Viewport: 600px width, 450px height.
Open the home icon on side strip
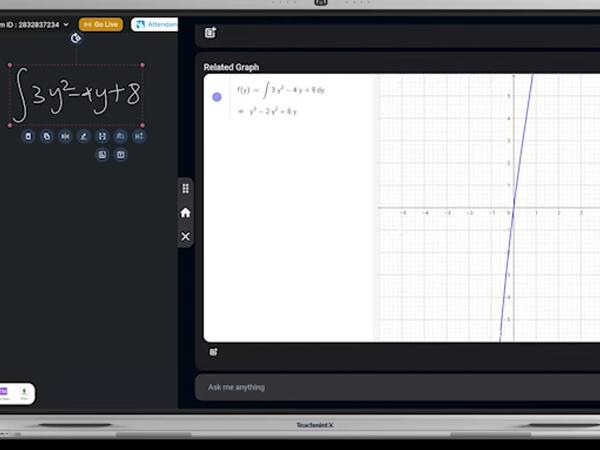[x=185, y=213]
